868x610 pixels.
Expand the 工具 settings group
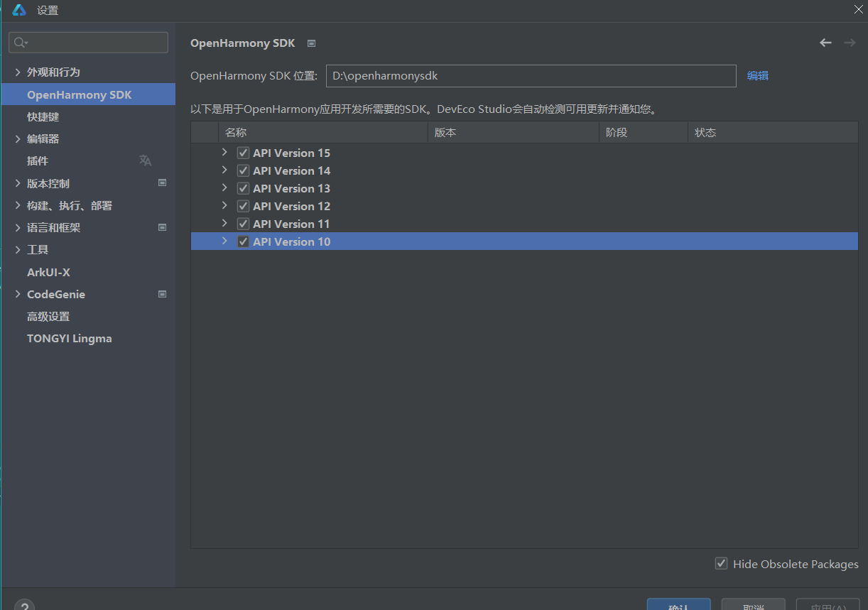18,249
